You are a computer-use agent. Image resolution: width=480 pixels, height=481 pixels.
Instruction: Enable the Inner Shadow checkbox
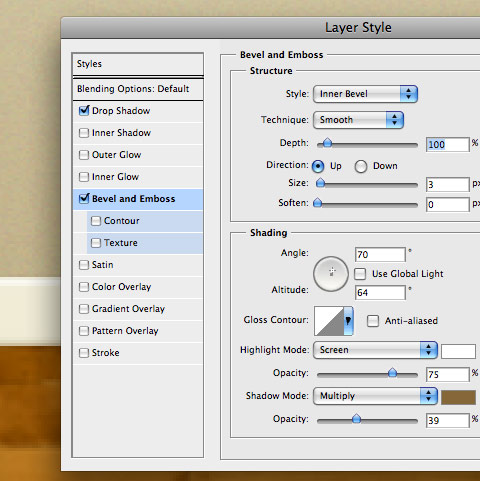[x=84, y=133]
